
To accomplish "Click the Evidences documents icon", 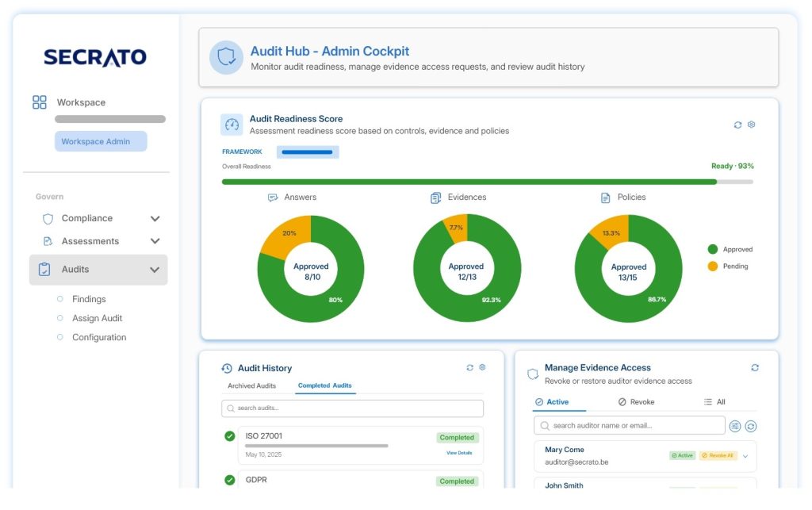I will 436,197.
